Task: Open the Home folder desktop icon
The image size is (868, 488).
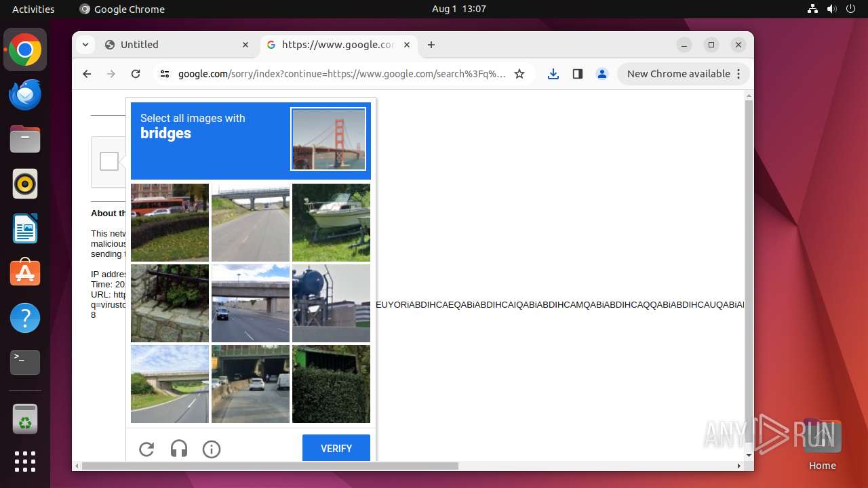Action: pyautogui.click(x=822, y=444)
